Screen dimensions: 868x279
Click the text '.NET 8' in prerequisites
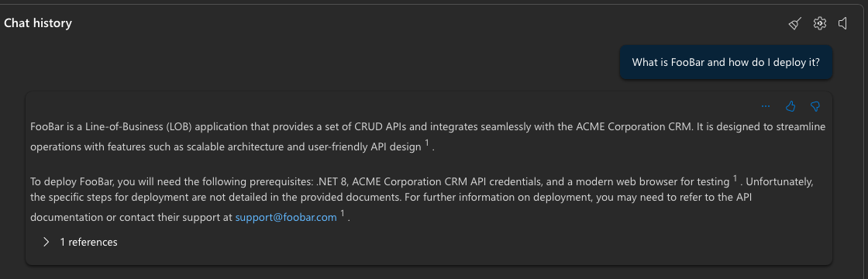332,181
